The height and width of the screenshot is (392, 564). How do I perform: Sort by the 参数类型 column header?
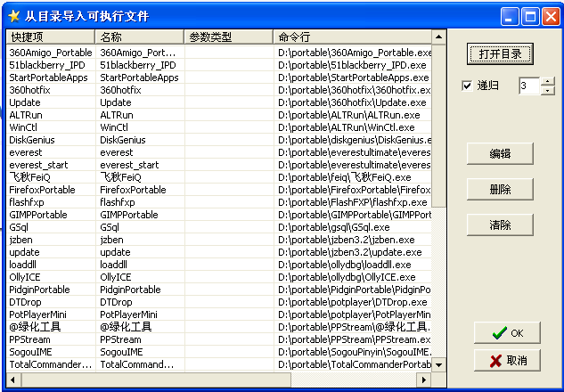point(228,37)
